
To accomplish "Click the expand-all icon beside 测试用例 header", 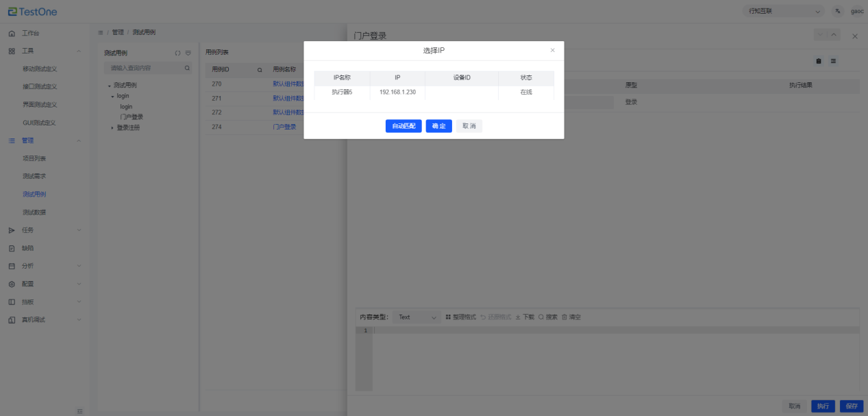I will (177, 53).
